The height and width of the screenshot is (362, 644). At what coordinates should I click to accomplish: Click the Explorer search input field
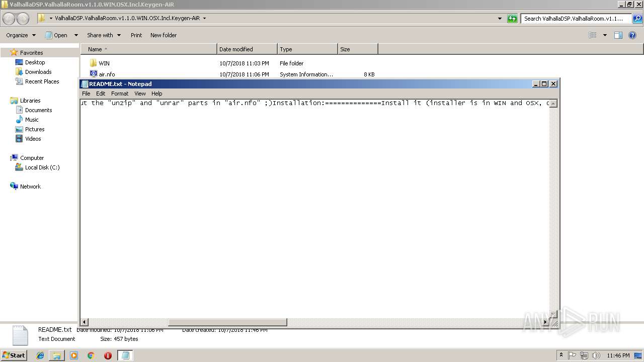(x=577, y=19)
